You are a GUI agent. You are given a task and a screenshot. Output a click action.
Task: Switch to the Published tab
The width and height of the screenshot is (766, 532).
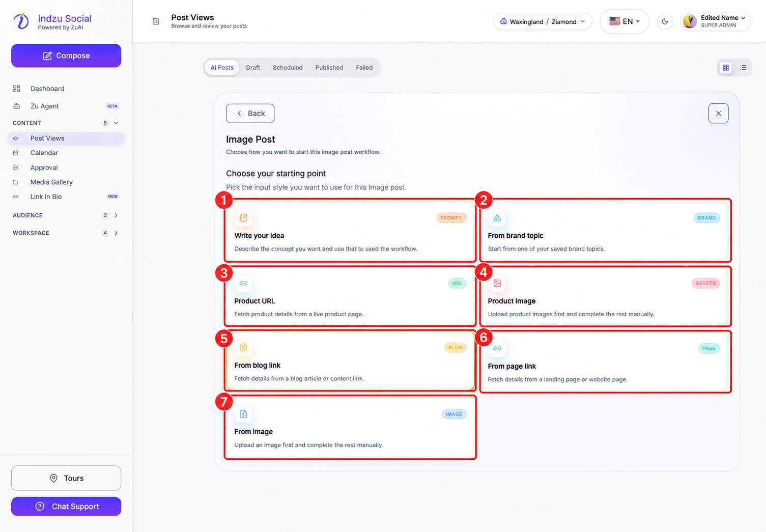tap(329, 67)
